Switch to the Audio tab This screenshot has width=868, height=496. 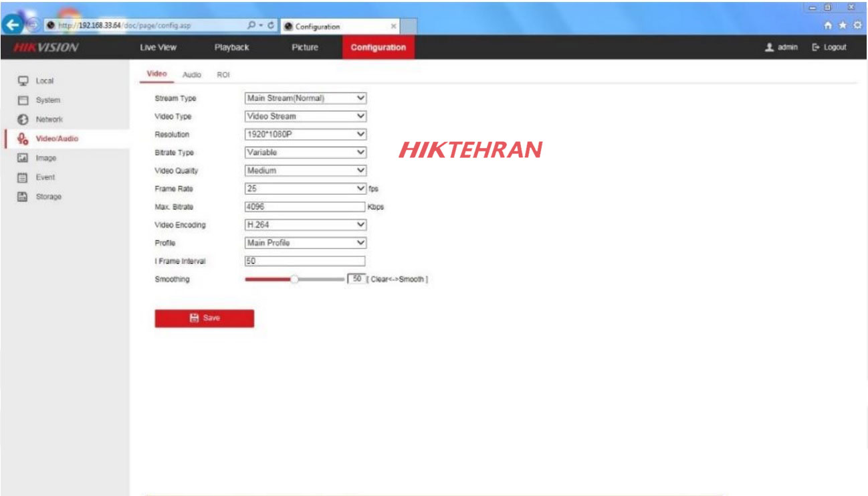192,75
